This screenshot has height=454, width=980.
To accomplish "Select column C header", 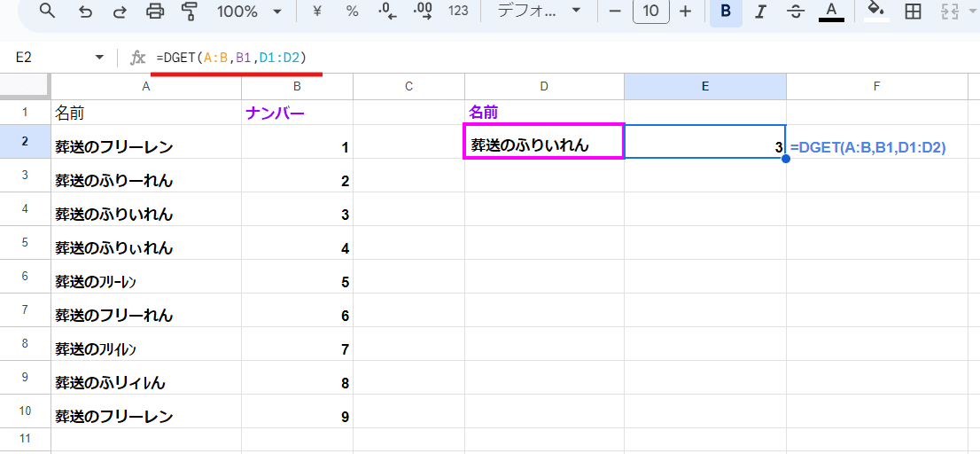I will click(x=409, y=86).
